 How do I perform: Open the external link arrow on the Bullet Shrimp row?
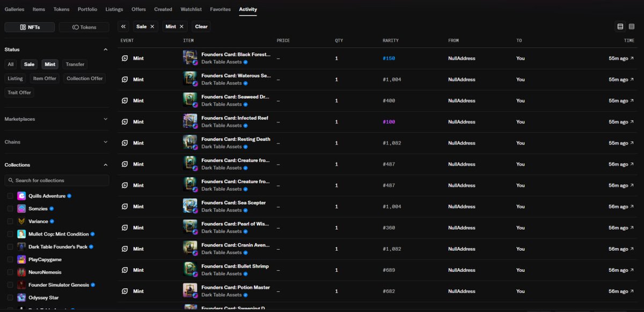[632, 270]
